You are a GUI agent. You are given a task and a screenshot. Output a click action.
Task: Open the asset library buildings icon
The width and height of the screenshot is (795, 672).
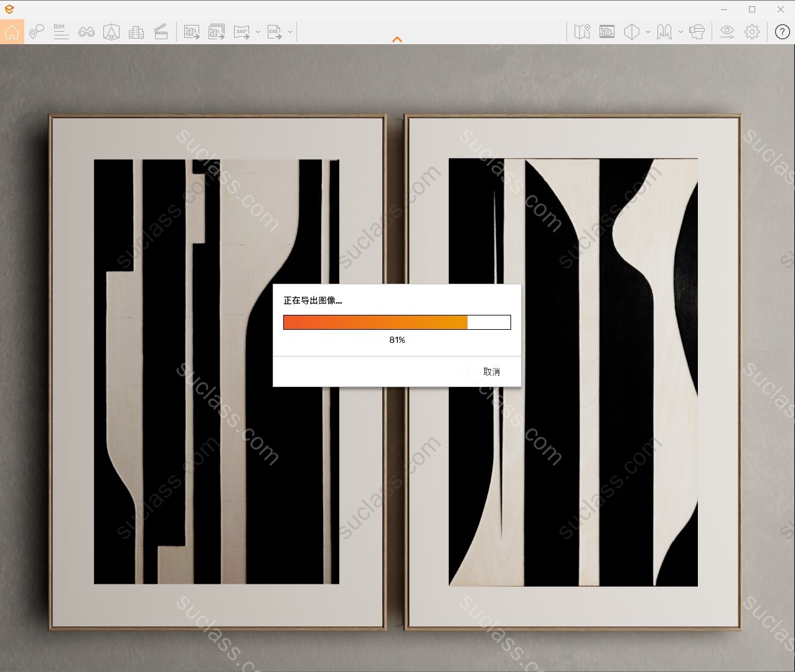(136, 32)
